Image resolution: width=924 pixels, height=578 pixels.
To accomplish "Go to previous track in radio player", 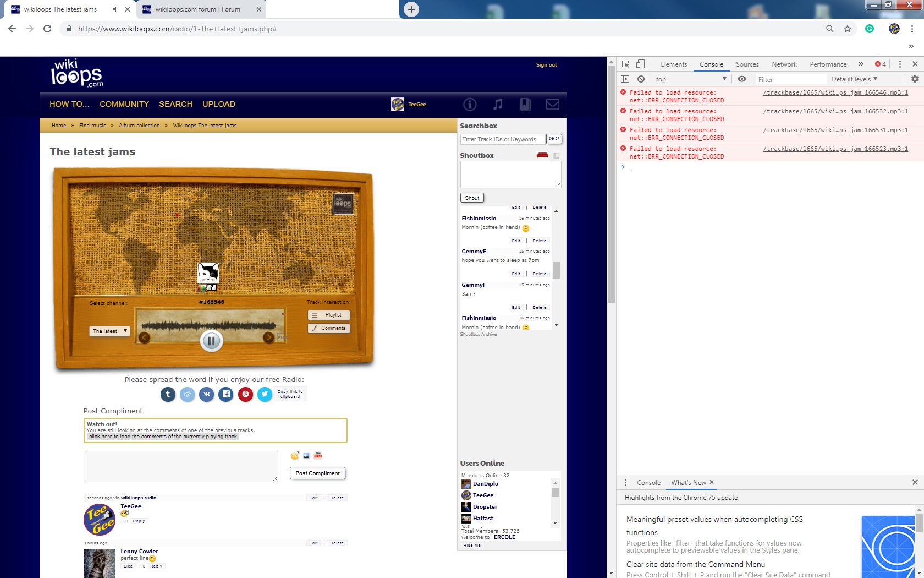I will pos(144,337).
